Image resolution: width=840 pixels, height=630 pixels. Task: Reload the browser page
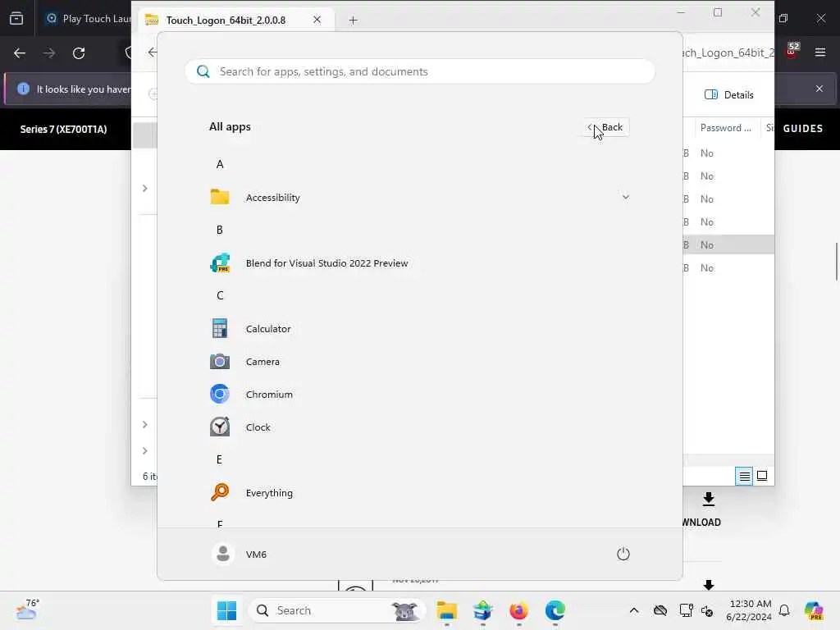pos(79,53)
